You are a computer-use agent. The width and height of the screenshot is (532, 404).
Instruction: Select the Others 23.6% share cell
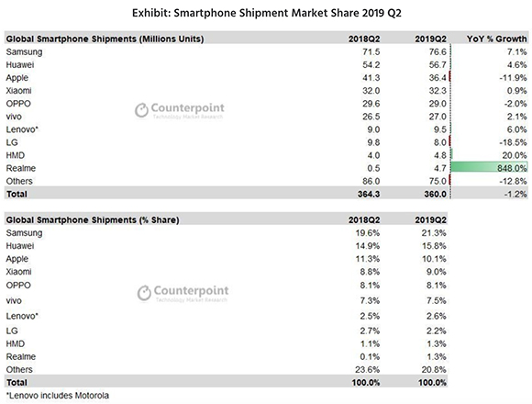point(368,369)
